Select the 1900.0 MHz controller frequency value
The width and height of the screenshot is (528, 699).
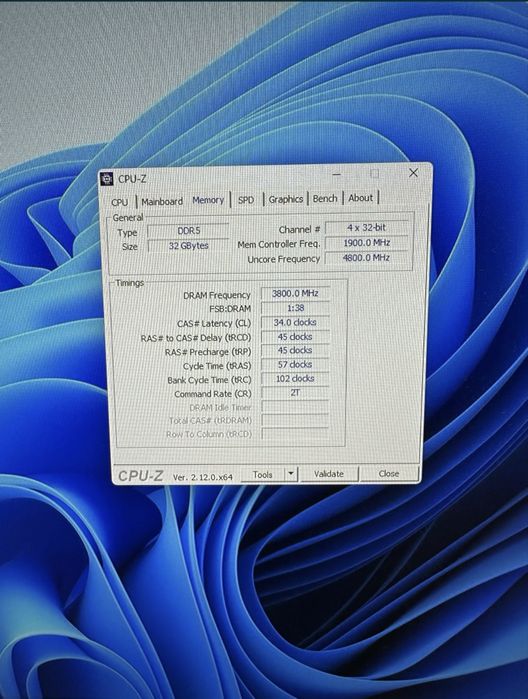pos(367,243)
